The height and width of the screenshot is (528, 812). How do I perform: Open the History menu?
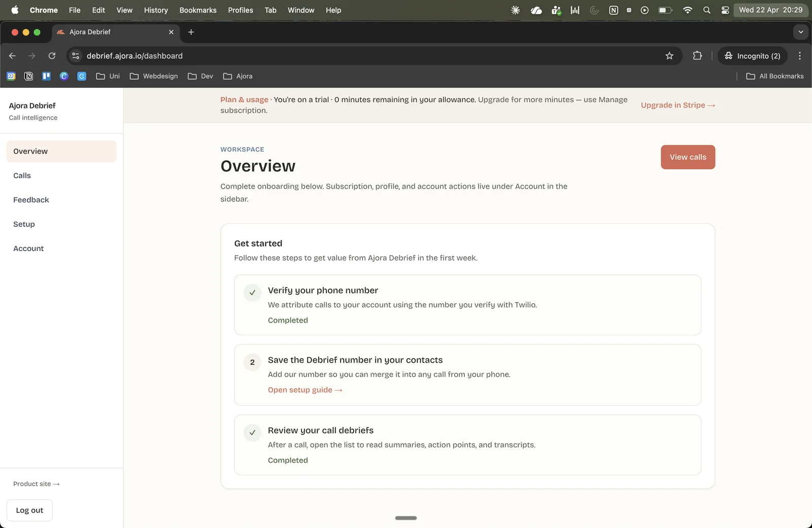[x=156, y=10]
